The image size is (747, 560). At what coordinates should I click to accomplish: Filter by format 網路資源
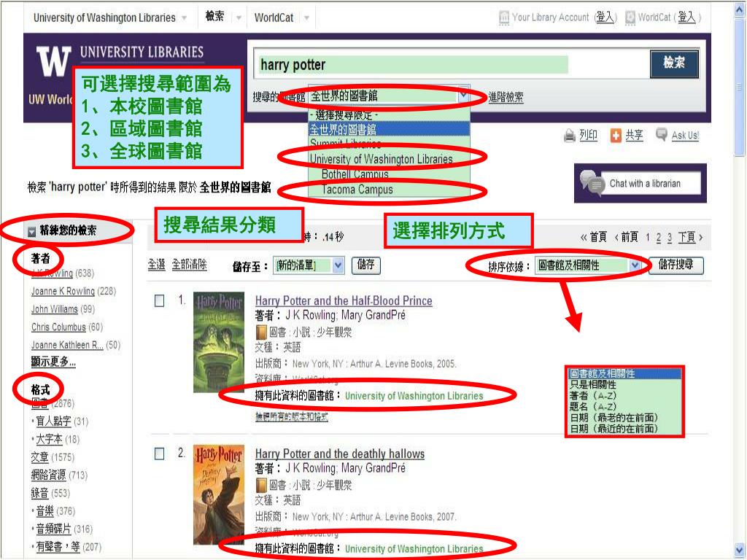49,475
